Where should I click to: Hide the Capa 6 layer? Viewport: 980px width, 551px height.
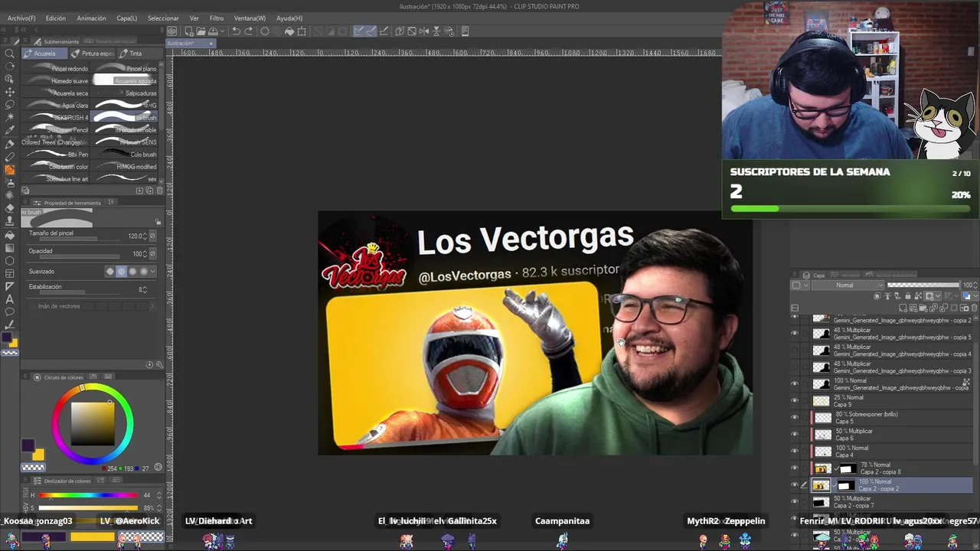point(794,435)
